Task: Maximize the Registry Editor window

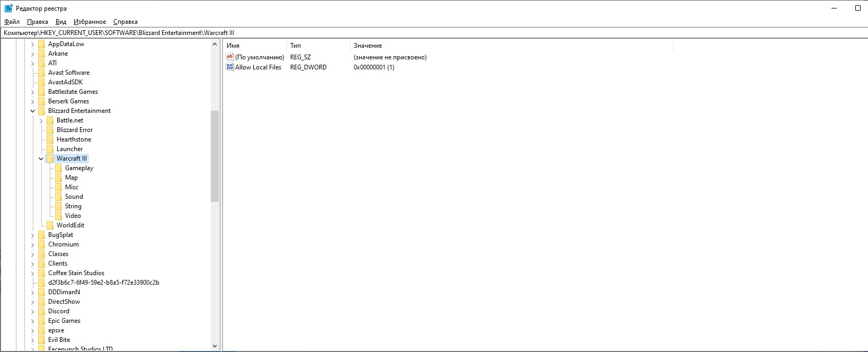Action: (858, 8)
